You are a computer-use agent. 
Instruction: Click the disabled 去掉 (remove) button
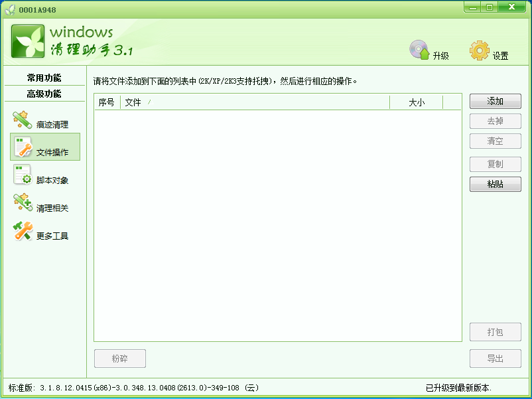point(495,121)
